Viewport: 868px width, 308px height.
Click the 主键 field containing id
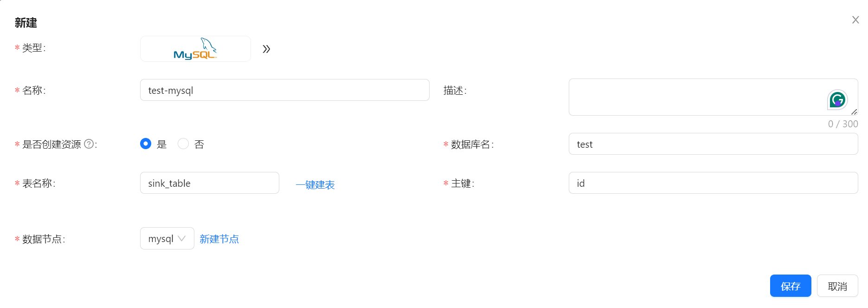coord(713,183)
